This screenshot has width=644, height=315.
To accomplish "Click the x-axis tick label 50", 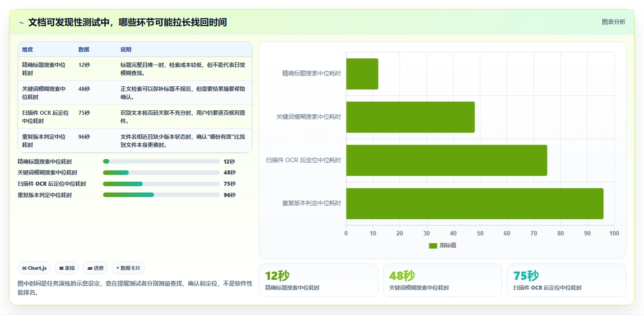I will (x=480, y=233).
